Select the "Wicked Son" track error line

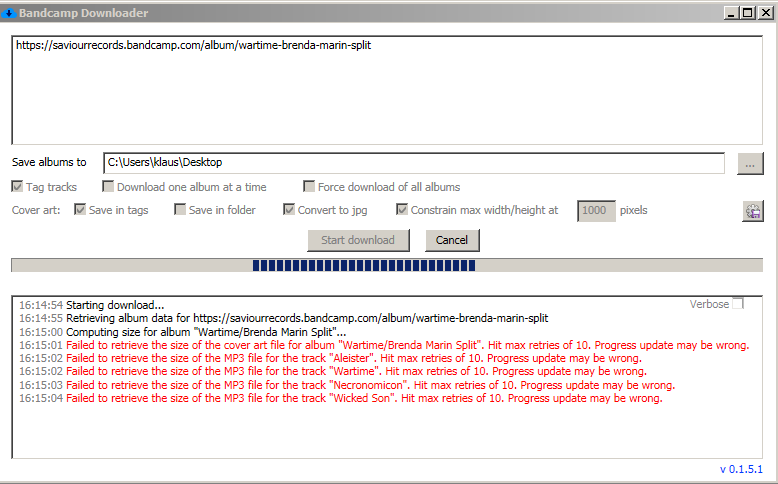341,398
